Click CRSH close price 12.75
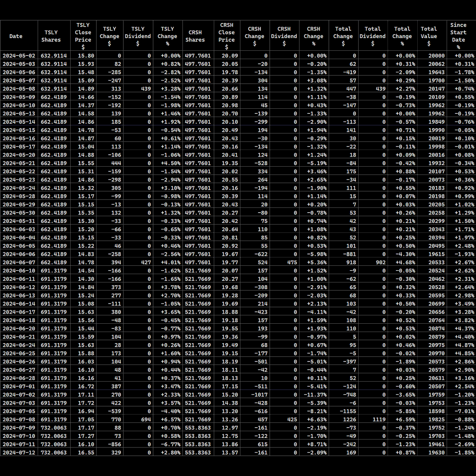This screenshot has height=476, width=476. (x=230, y=436)
